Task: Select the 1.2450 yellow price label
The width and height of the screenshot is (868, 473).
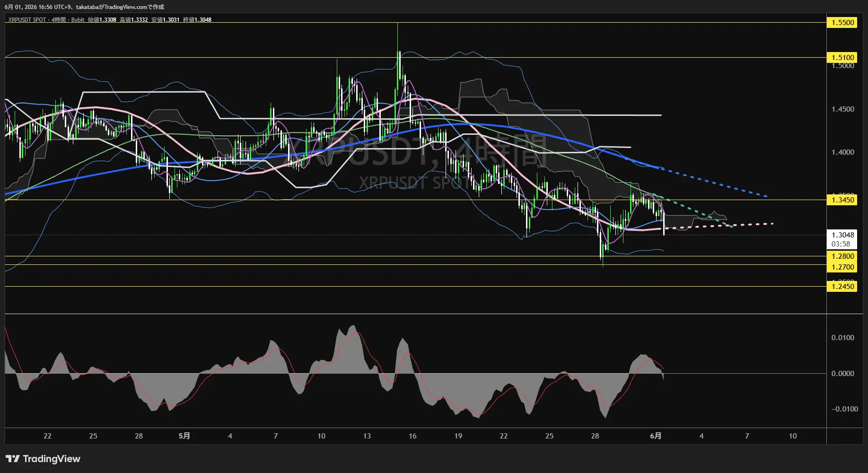Action: click(842, 286)
